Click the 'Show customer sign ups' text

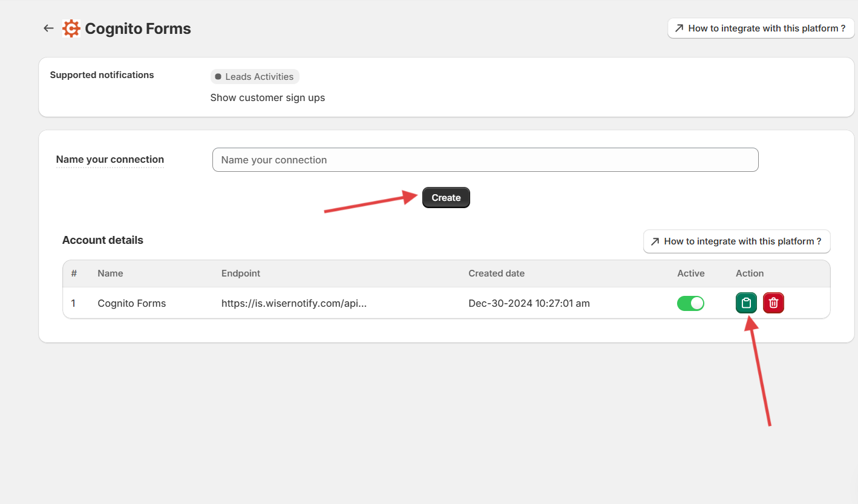coord(267,97)
